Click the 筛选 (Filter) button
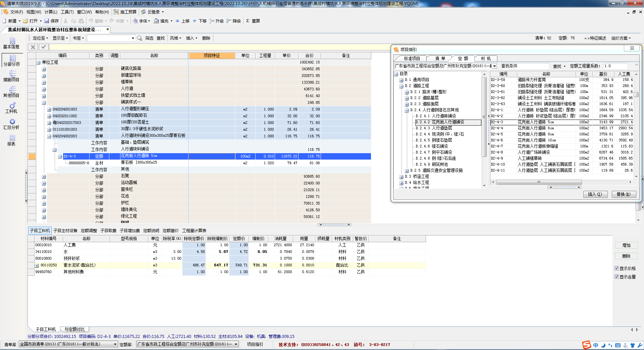Viewport: 644px width, 350px height. (149, 38)
